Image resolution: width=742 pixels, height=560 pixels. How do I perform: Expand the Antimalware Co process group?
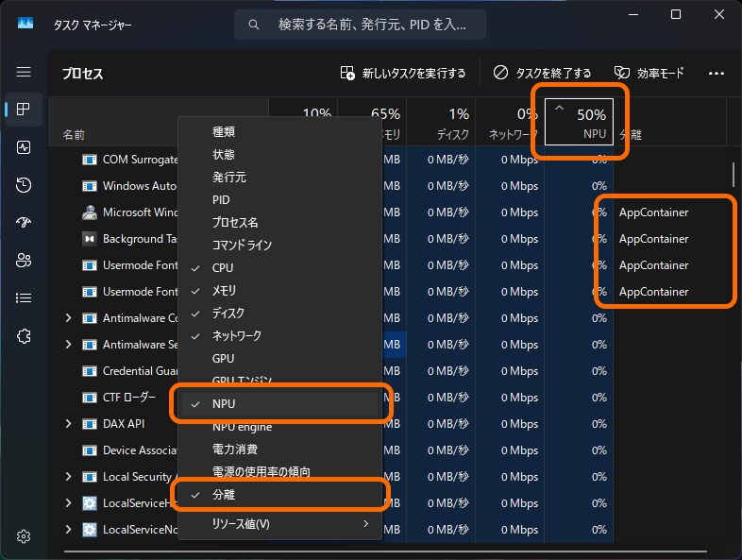(68, 318)
